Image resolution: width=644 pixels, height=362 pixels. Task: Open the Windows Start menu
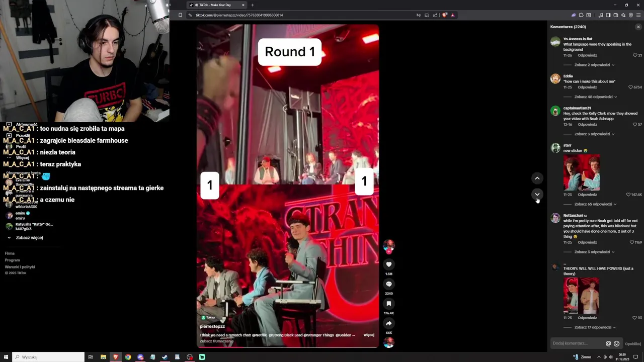6,357
